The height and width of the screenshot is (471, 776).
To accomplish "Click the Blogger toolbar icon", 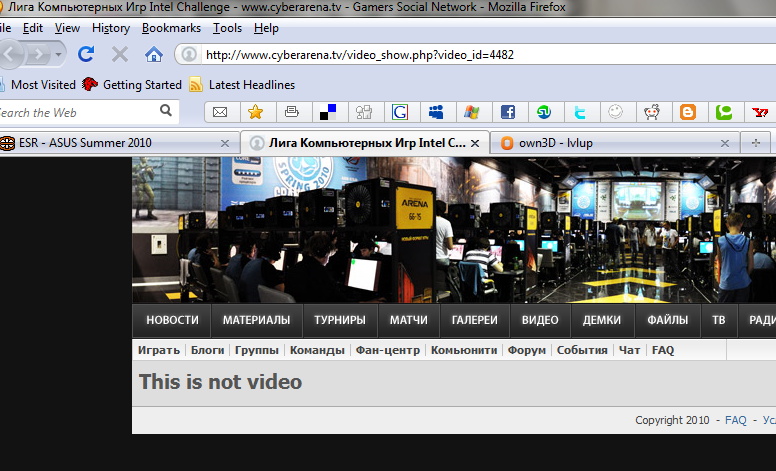I will (688, 112).
